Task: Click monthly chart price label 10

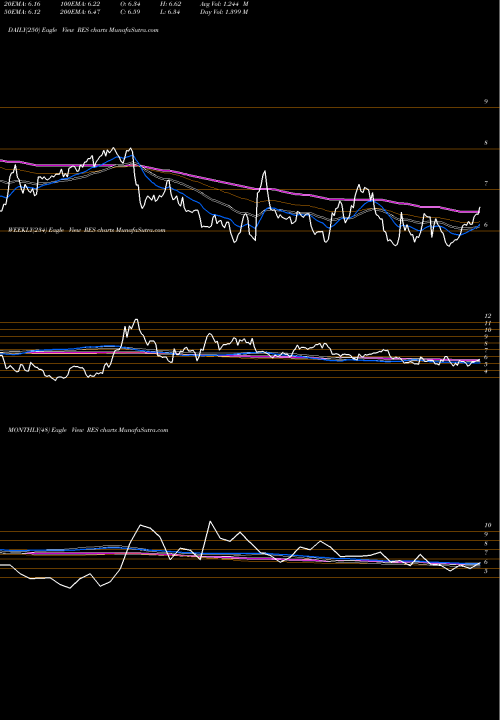Action: coord(488,525)
